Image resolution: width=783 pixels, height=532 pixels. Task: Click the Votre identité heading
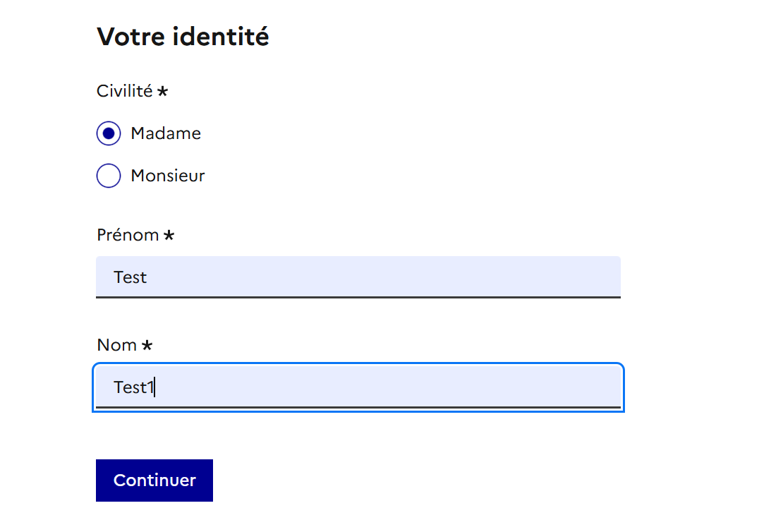coord(183,37)
